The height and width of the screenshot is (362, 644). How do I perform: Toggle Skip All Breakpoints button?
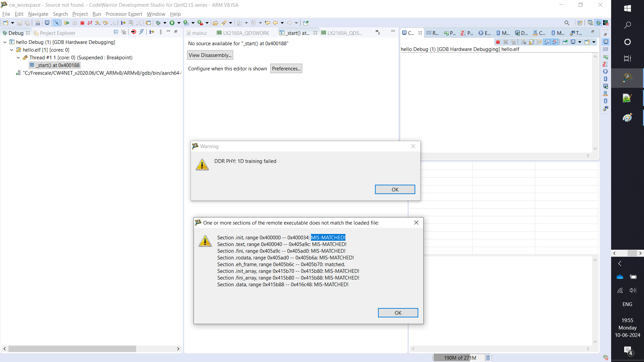point(57,23)
